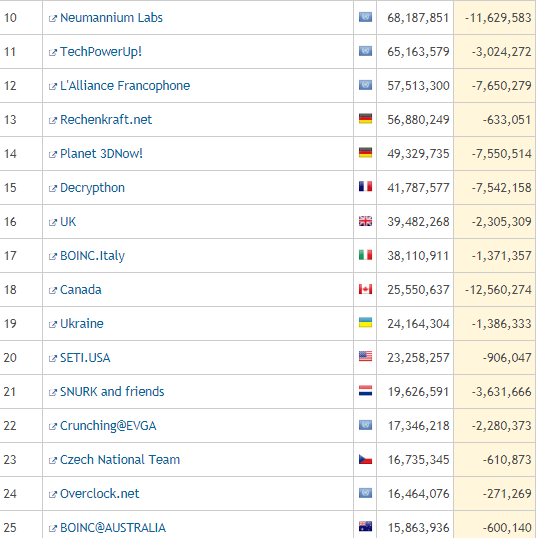The width and height of the screenshot is (536, 538).
Task: Click the Australian flag beside BOINC@AUSTRALIA
Action: point(365,526)
